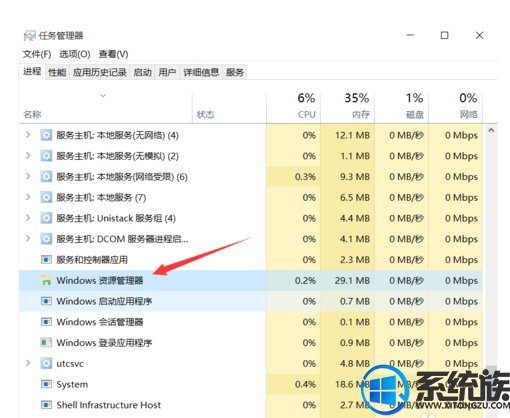Viewport: 510px width, 418px height.
Task: Minimize the Task Manager window
Action: pos(410,35)
